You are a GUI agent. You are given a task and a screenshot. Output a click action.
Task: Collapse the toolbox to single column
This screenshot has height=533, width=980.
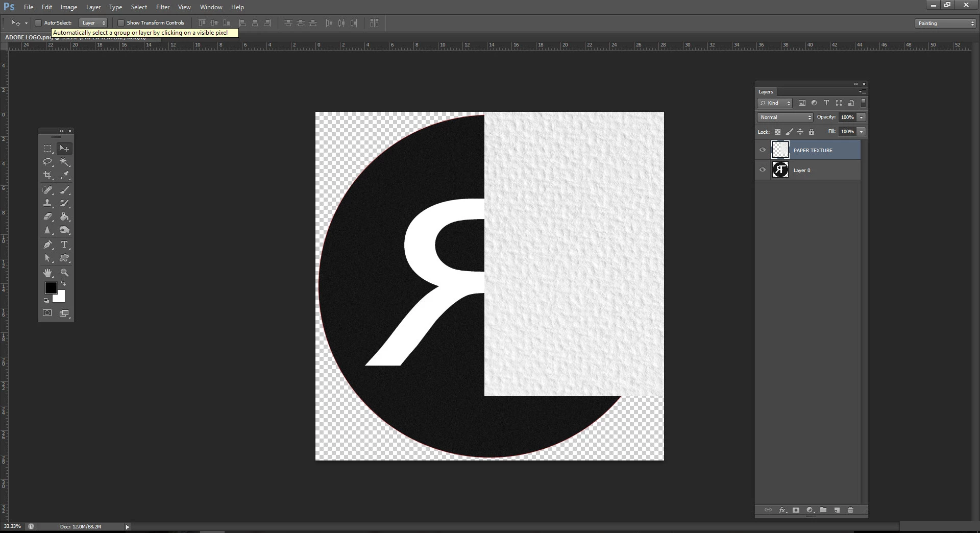62,131
